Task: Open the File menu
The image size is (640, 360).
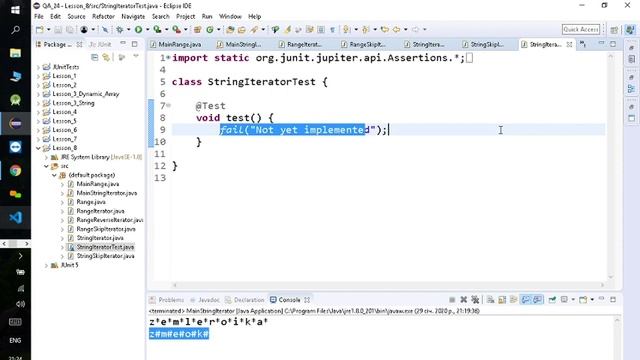Action: click(39, 16)
